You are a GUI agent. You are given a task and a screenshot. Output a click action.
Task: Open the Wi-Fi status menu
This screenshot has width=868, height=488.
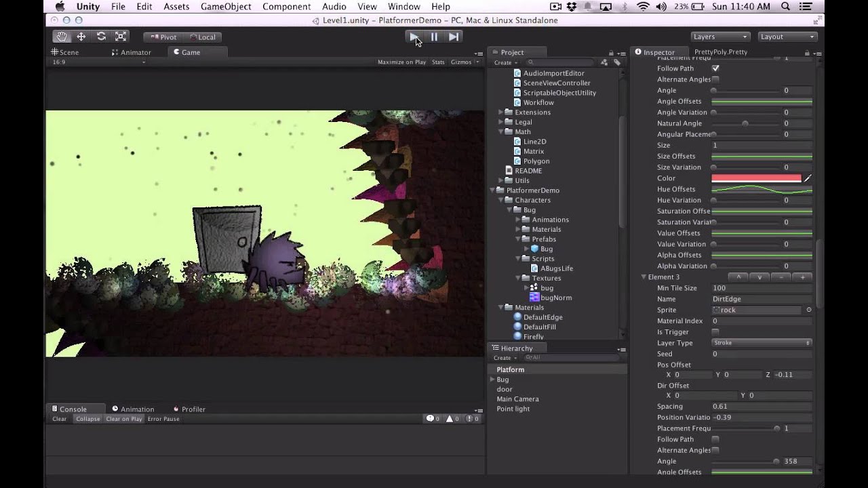(642, 7)
